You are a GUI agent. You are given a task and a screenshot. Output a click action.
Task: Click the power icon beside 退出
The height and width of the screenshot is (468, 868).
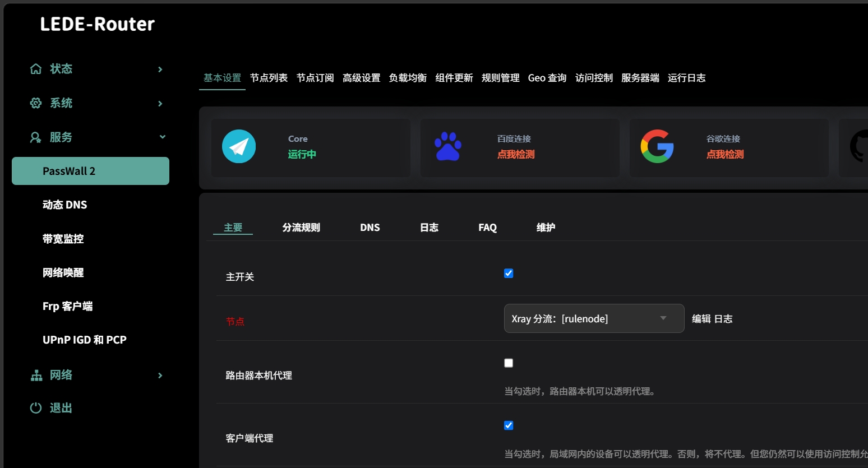pos(36,408)
